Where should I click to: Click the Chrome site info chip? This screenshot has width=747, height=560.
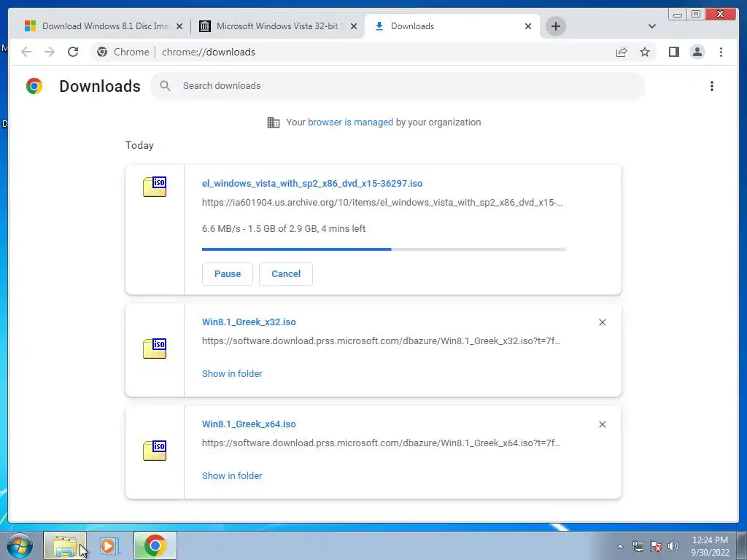tap(123, 52)
